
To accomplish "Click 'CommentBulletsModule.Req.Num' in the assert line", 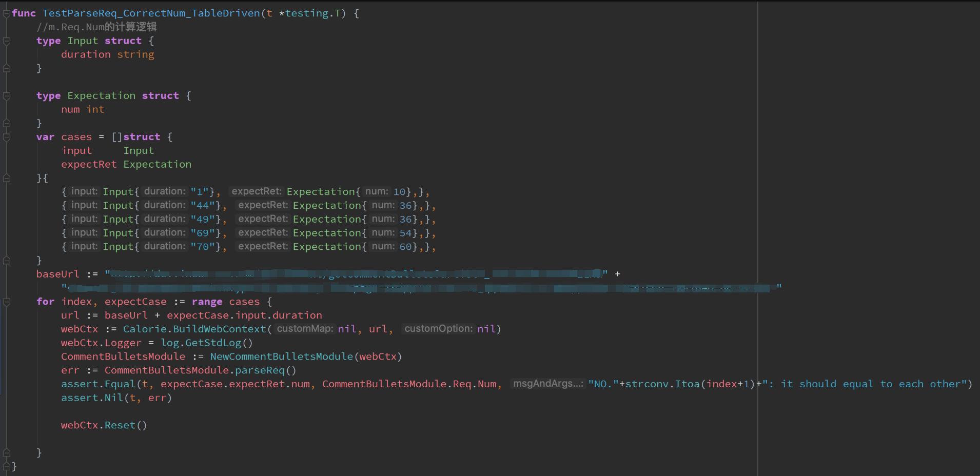I will coord(409,384).
